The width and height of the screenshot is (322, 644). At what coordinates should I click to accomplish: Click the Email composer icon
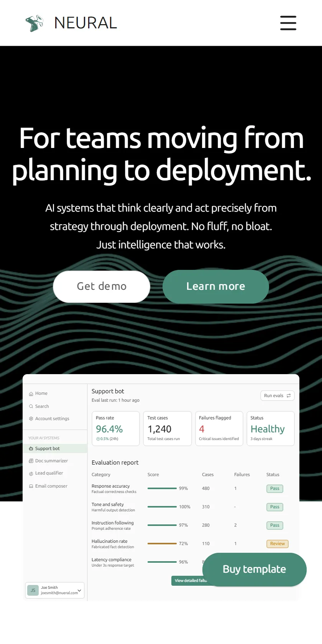tap(31, 486)
